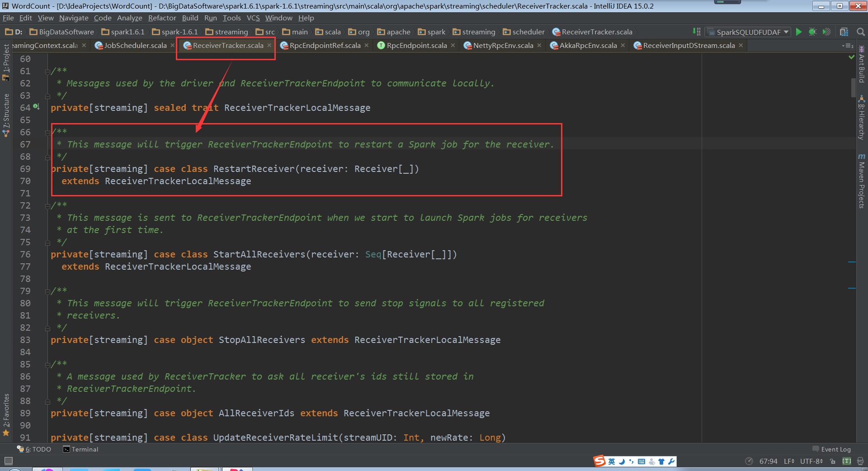
Task: Click the Sogou wrench settings icon
Action: point(671,461)
